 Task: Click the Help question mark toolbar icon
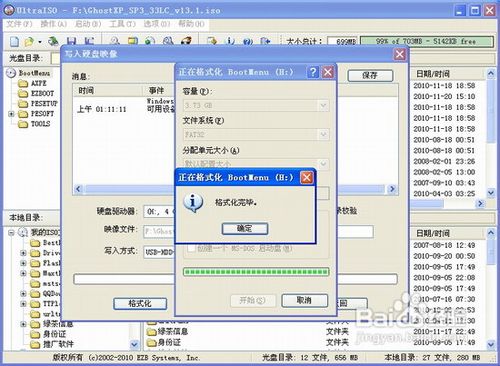pos(247,41)
